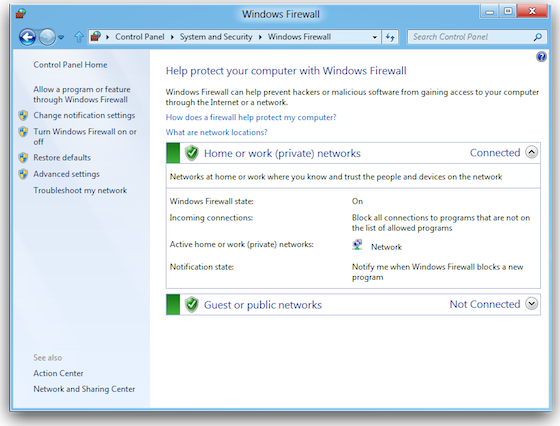Click the green shield icon for Guest or public networks
Viewport: 560px width, 426px height.
192,305
